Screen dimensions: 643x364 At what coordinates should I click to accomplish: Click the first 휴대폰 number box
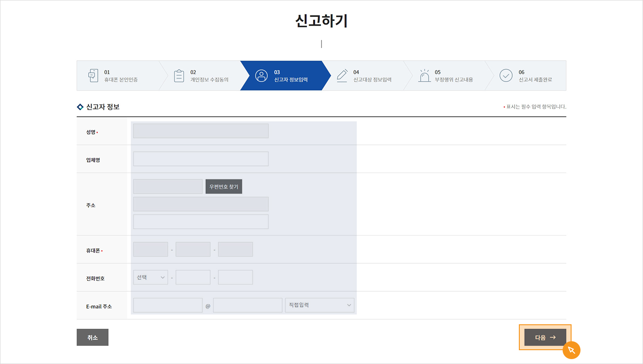(x=150, y=249)
